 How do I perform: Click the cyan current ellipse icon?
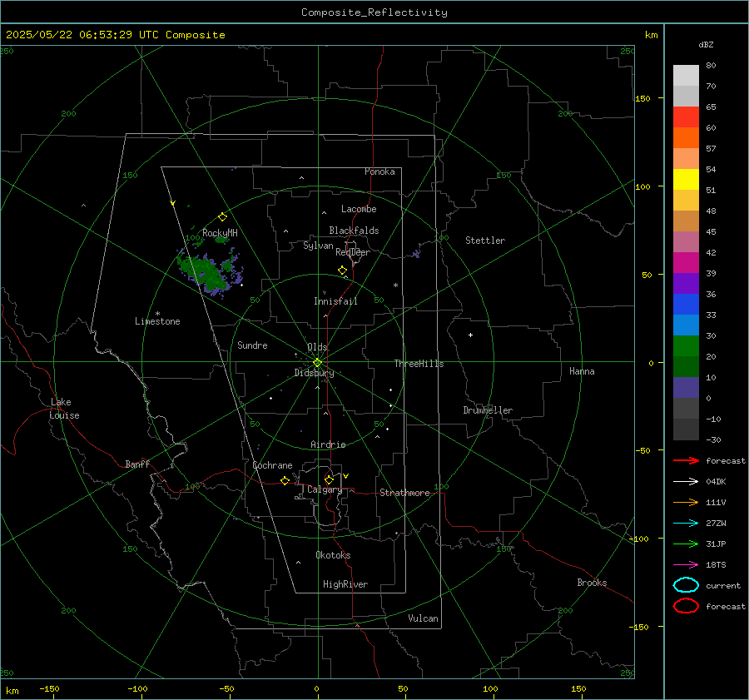tap(686, 585)
